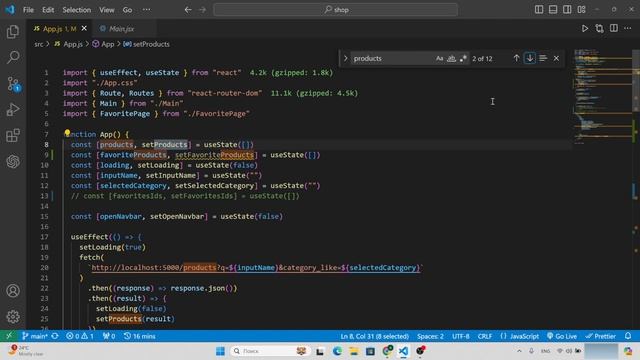Select App function in breadcrumb
This screenshot has width=640, height=360.
pos(104,44)
